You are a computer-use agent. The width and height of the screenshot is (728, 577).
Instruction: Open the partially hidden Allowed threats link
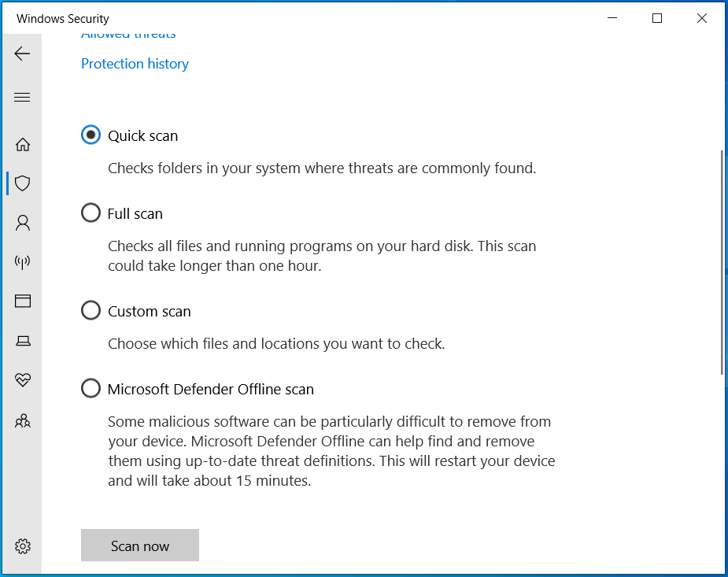(128, 35)
